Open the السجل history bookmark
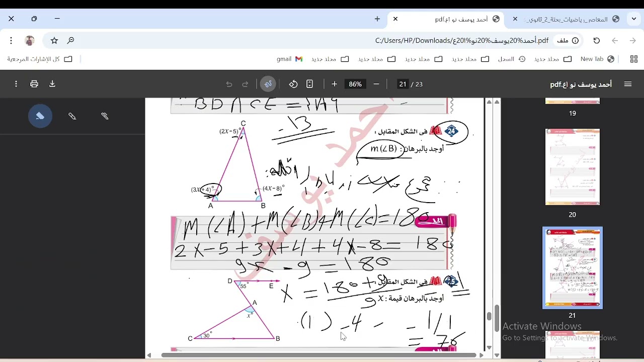This screenshot has width=644, height=362. [512, 59]
